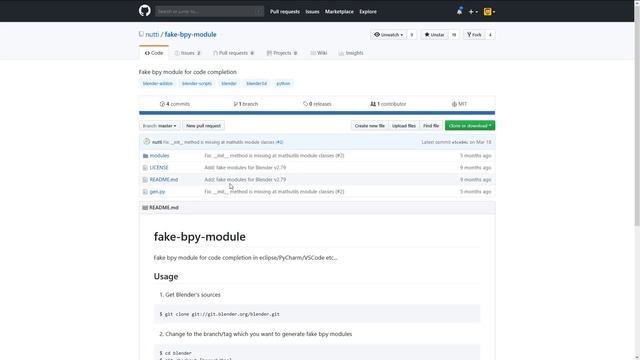Switch to the repository Issues tab
The image size is (640, 360).
(x=188, y=53)
